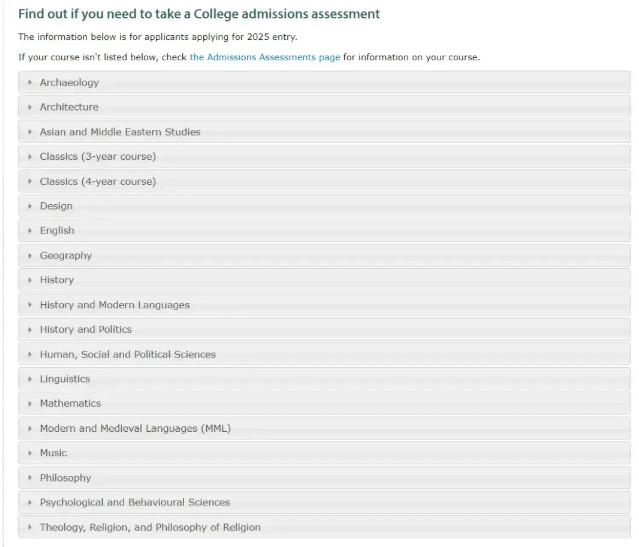Expand the Mathematics section
The image size is (639, 547).
tap(324, 404)
